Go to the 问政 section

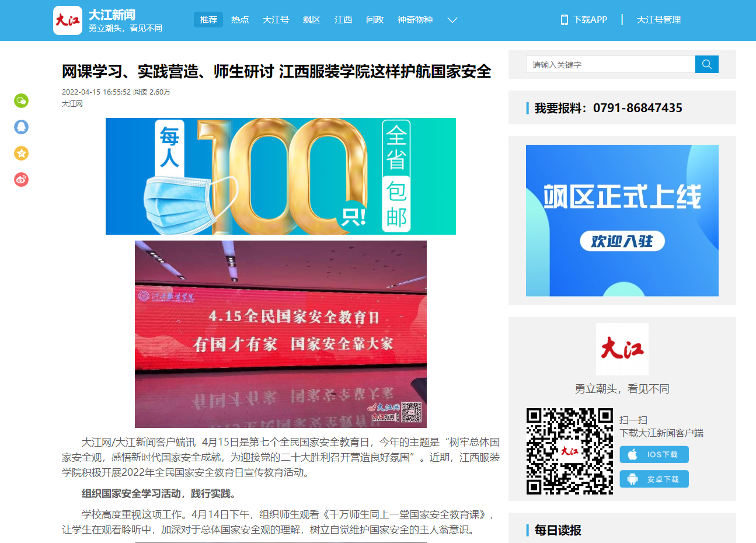pyautogui.click(x=375, y=20)
